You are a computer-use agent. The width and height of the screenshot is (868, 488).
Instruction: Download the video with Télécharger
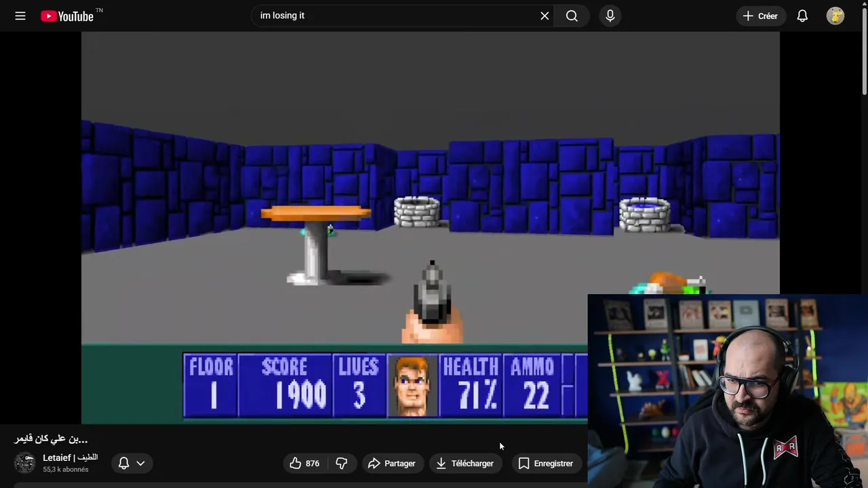[x=465, y=463]
